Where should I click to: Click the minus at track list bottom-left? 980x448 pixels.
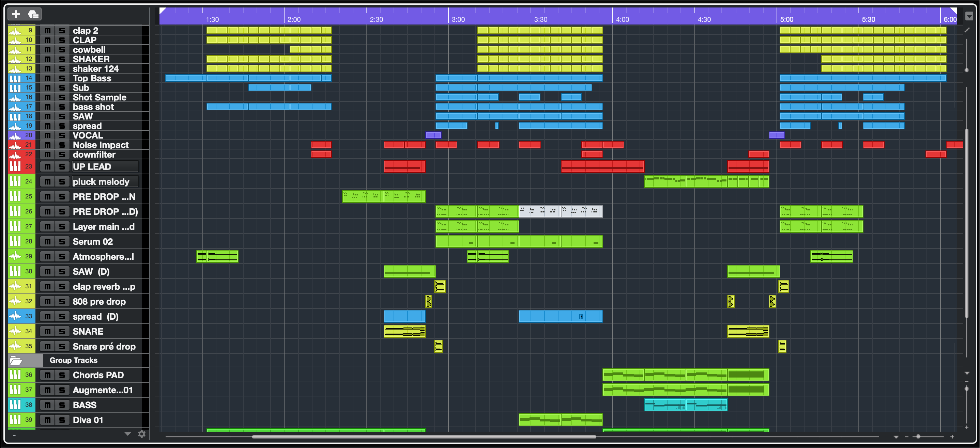tap(14, 435)
